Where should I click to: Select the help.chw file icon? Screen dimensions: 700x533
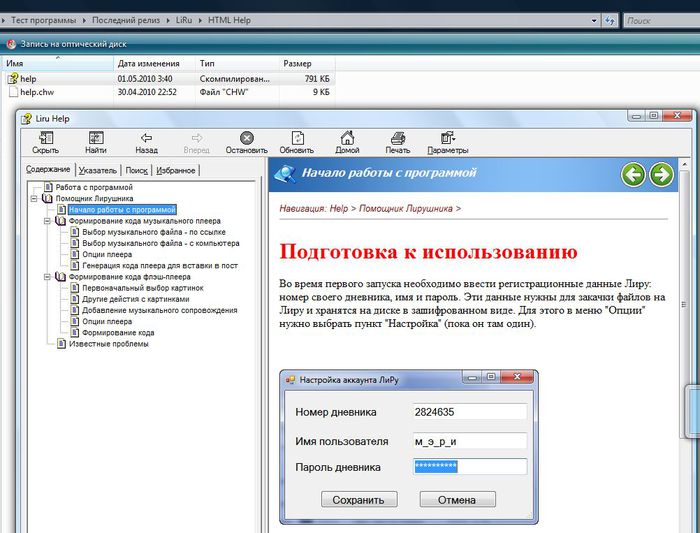coord(13,92)
